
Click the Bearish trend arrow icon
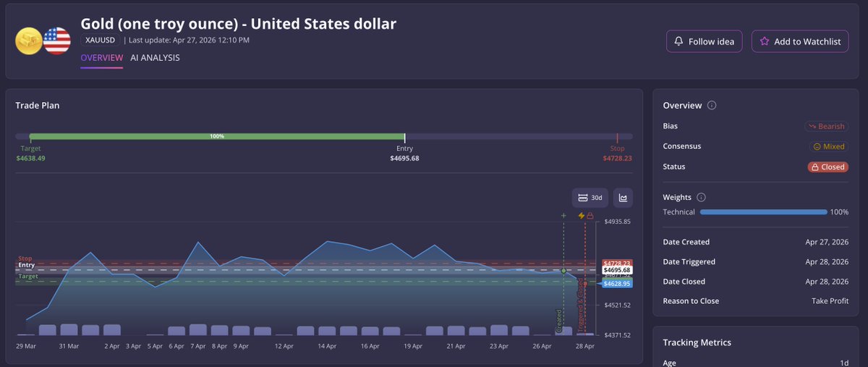pos(813,126)
